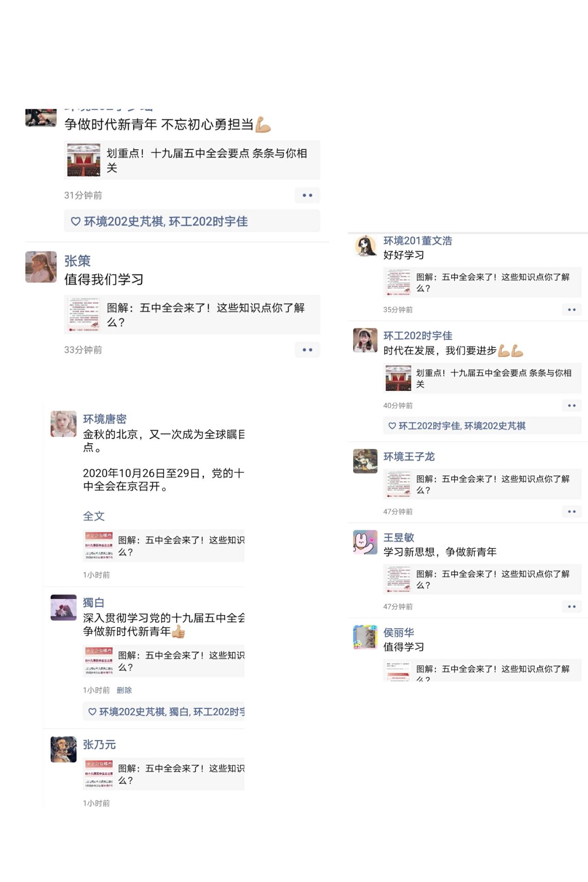Expand 全文 of 环境唐密's post
Viewport: 588px width, 882px height.
(94, 516)
